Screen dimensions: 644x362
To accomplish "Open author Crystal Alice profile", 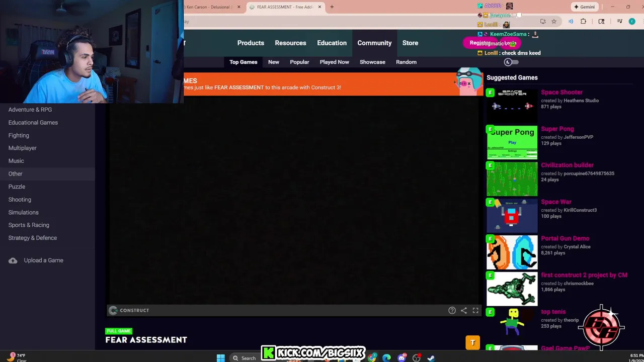I will click(577, 247).
